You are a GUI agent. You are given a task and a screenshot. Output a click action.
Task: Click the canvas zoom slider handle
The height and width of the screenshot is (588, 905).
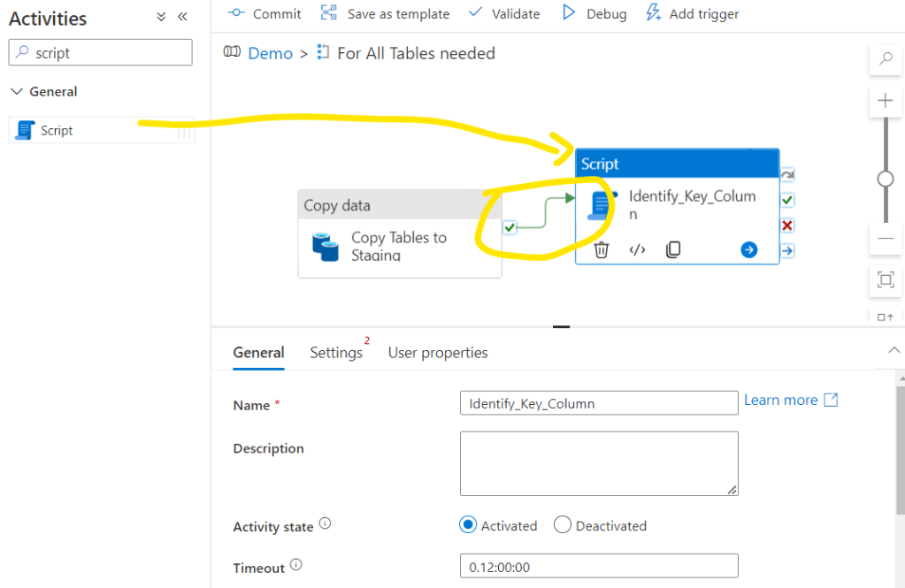point(885,179)
